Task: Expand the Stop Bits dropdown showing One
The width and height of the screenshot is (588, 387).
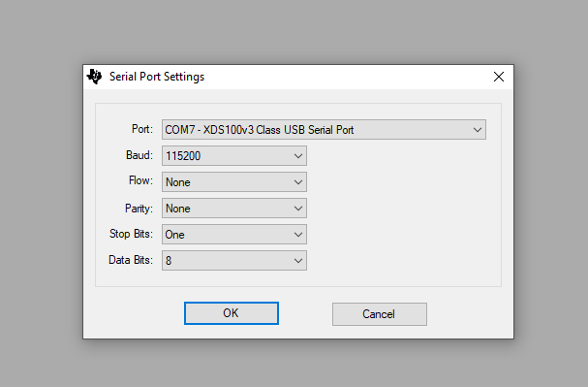Action: [234, 234]
